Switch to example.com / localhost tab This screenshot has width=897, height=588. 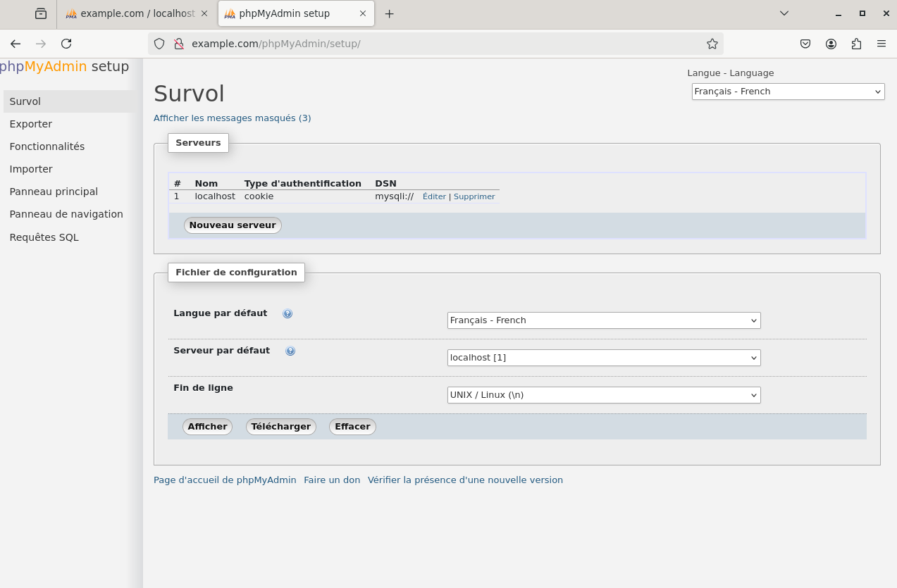(x=137, y=14)
